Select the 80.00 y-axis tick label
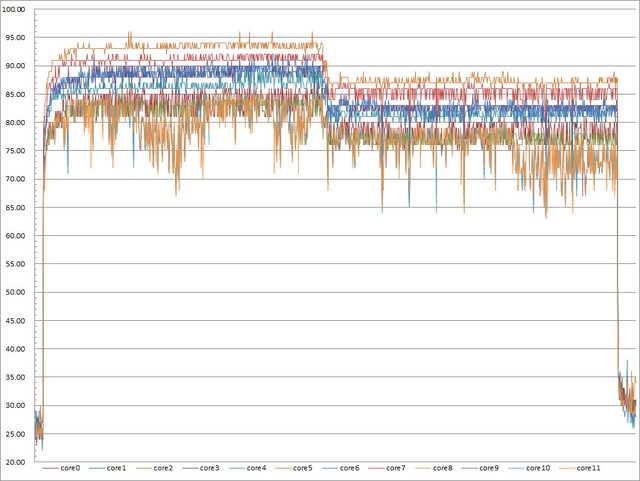This screenshot has height=481, width=640. (x=19, y=123)
